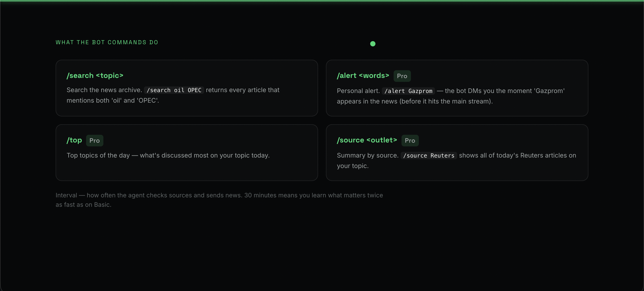Viewport: 644px width, 291px height.
Task: Click the Pro badge next to /top
Action: coord(94,141)
